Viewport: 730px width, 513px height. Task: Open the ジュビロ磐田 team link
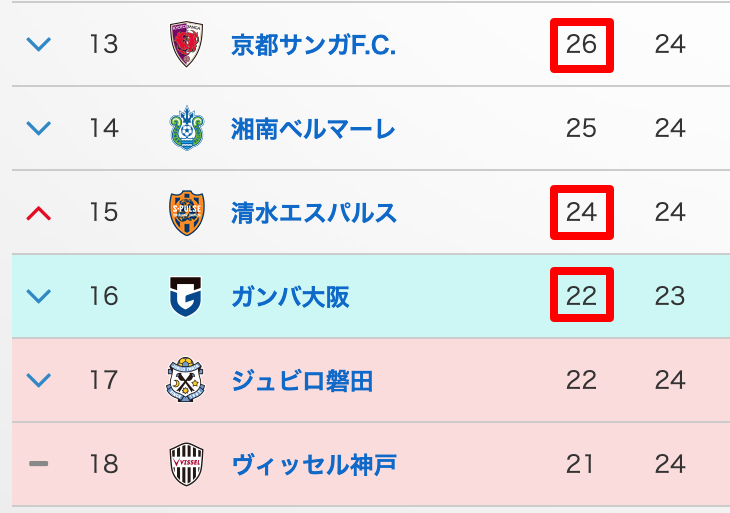(x=302, y=380)
